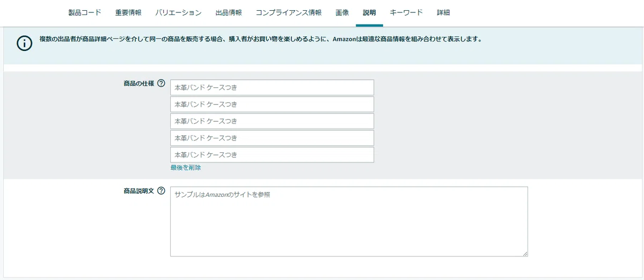644x280 pixels.
Task: Click inside the 商品説明文 text area
Action: coord(349,222)
